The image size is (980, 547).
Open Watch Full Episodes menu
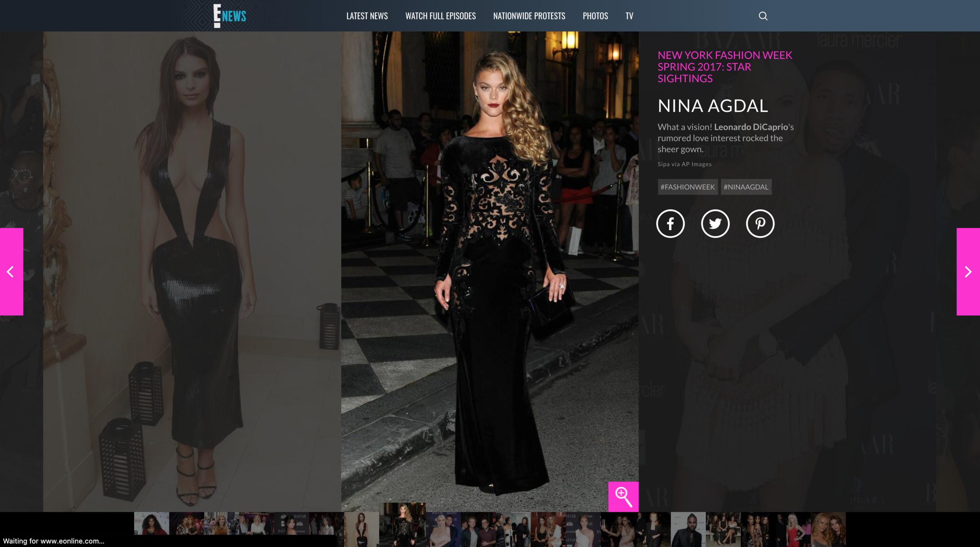click(x=440, y=16)
